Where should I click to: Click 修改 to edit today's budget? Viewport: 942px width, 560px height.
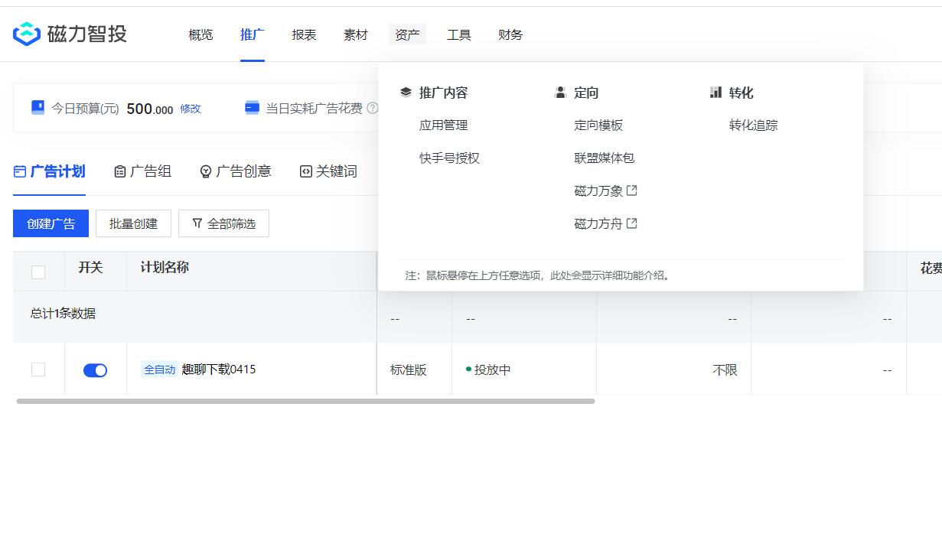(191, 109)
